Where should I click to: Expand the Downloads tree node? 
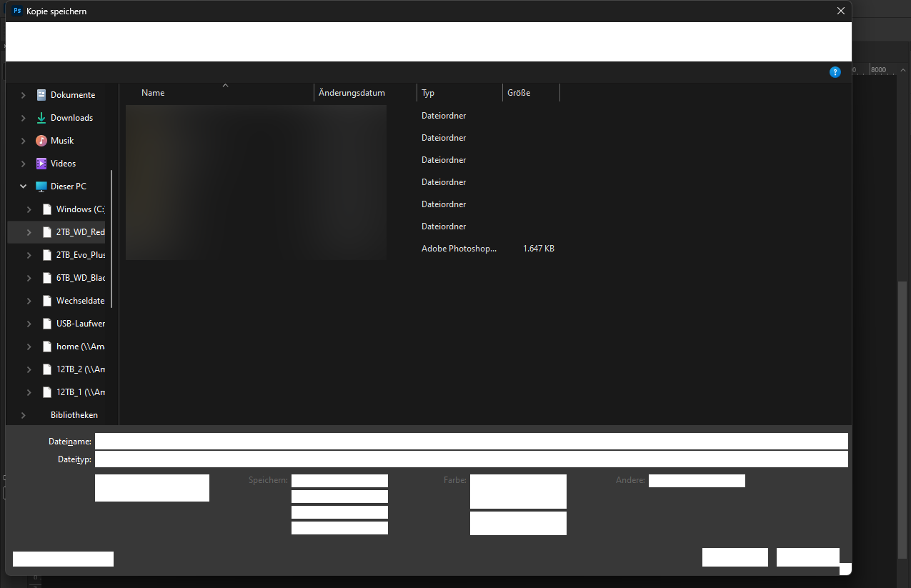(x=24, y=118)
